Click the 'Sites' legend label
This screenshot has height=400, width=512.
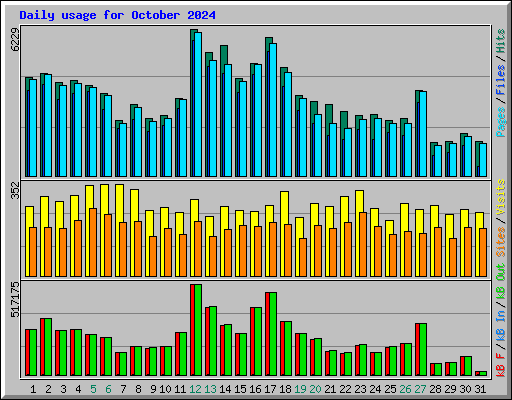point(501,242)
